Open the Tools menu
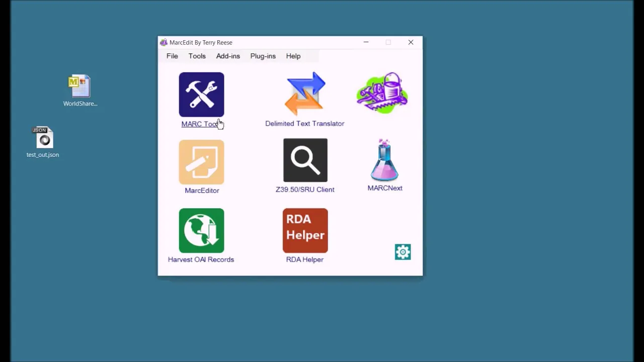 point(197,56)
